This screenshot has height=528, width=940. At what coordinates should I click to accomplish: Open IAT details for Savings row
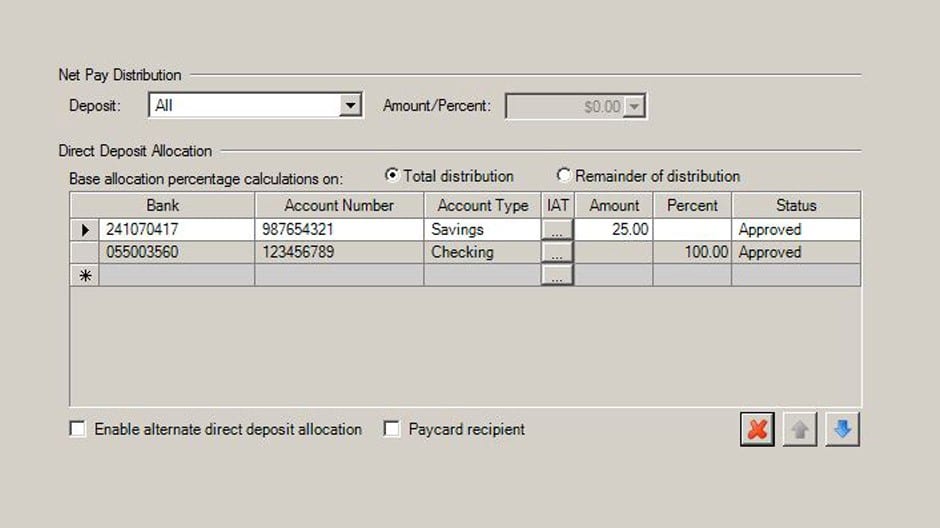[557, 230]
